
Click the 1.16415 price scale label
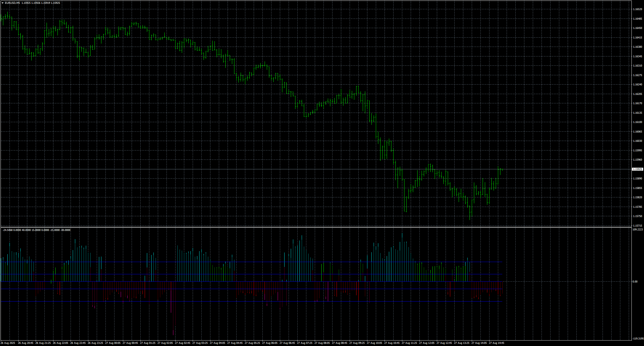pyautogui.click(x=637, y=38)
